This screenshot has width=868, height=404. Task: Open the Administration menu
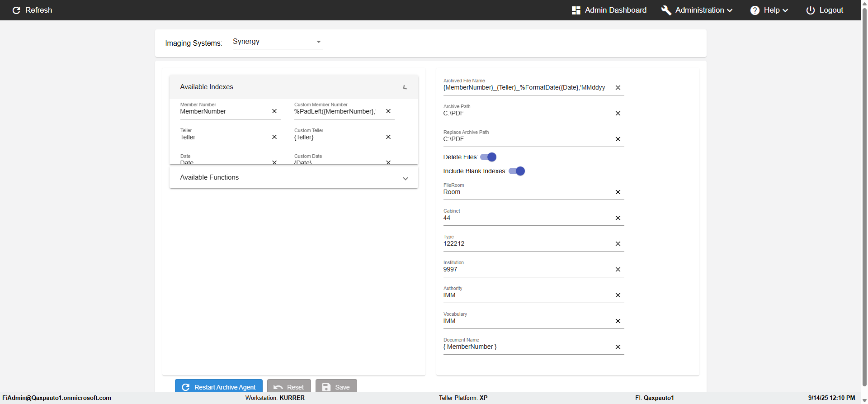[697, 10]
